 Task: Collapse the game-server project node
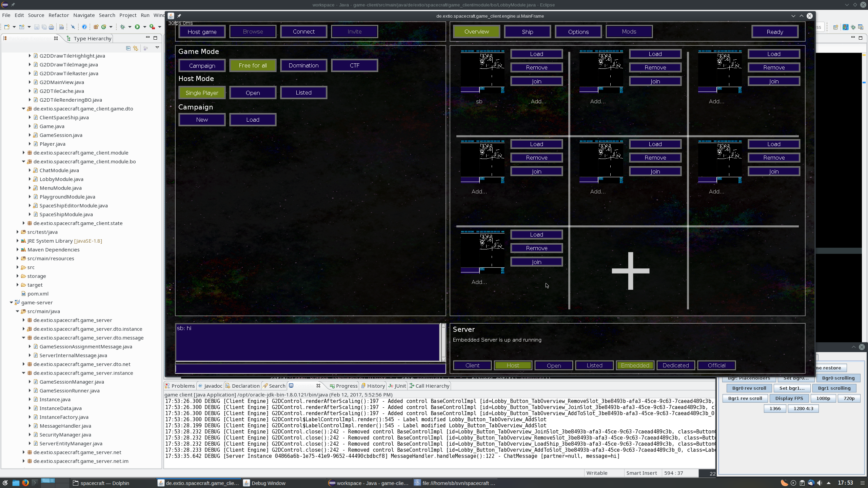click(11, 302)
